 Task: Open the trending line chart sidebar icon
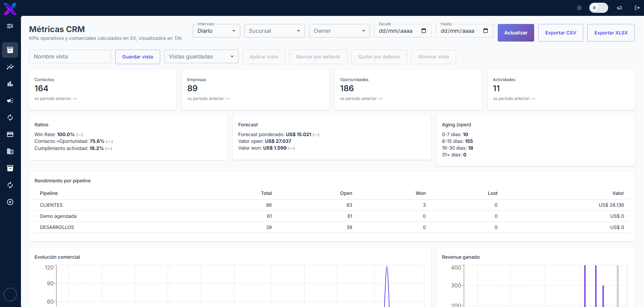10,67
